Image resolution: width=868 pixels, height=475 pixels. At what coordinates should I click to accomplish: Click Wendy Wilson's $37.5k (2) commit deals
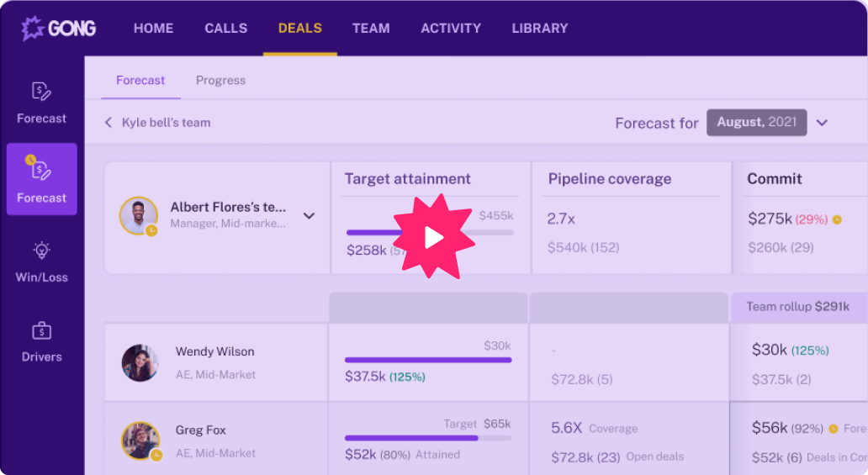[x=781, y=379]
